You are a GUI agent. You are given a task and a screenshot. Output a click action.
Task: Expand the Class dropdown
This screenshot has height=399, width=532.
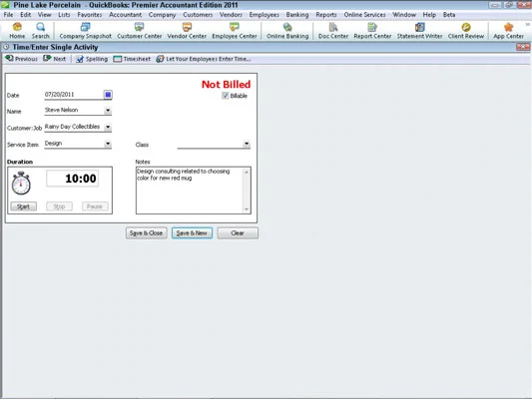tap(247, 144)
